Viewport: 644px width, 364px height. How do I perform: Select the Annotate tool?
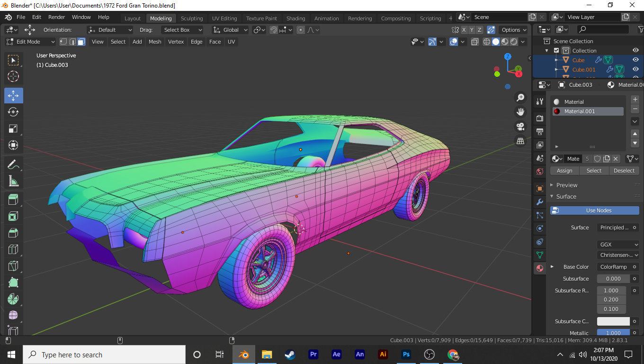click(13, 164)
